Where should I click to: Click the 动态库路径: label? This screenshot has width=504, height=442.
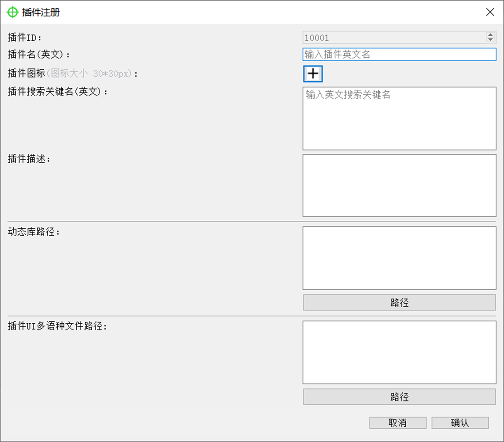coord(34,232)
